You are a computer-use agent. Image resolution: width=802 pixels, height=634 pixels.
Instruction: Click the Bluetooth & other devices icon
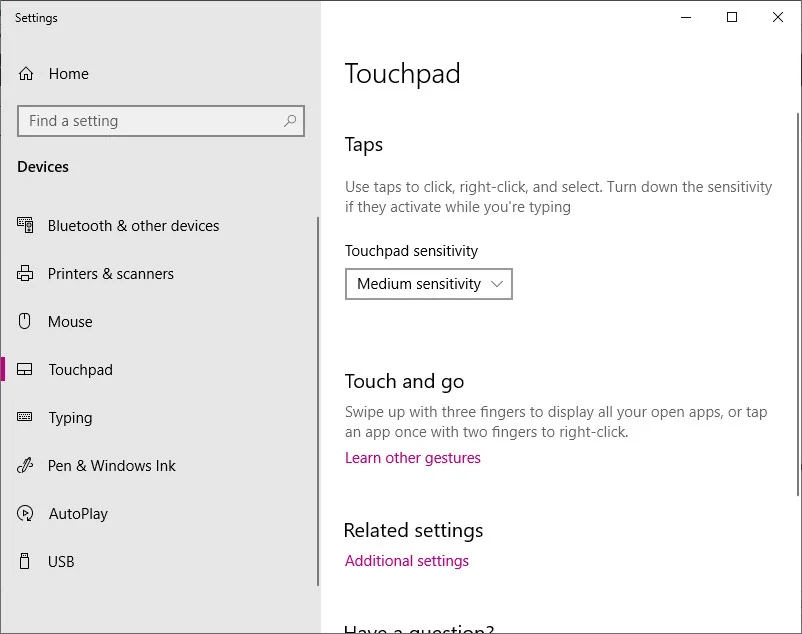click(x=25, y=225)
